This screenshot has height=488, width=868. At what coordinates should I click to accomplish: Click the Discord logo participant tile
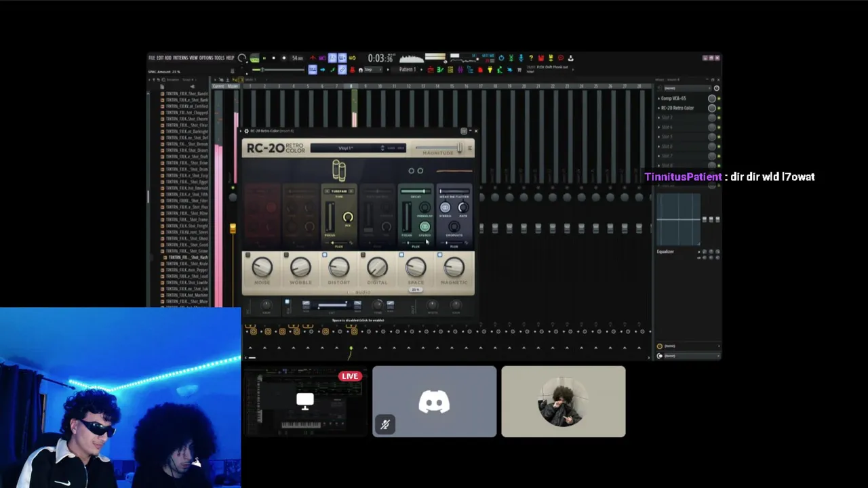[x=434, y=401]
